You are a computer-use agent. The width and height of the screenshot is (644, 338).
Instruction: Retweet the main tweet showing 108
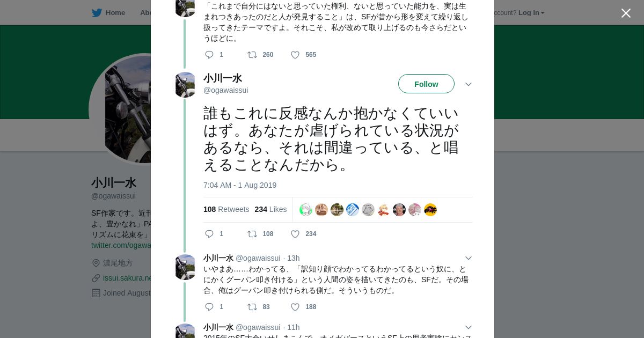(x=252, y=234)
